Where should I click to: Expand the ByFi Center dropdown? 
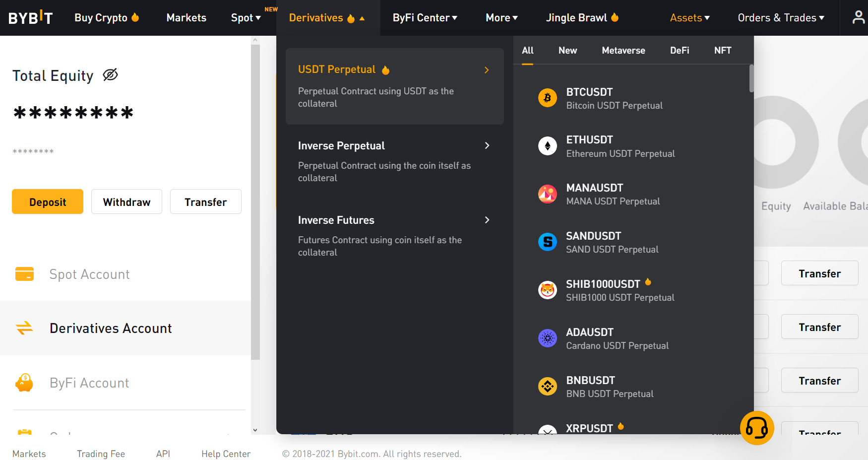coord(425,18)
